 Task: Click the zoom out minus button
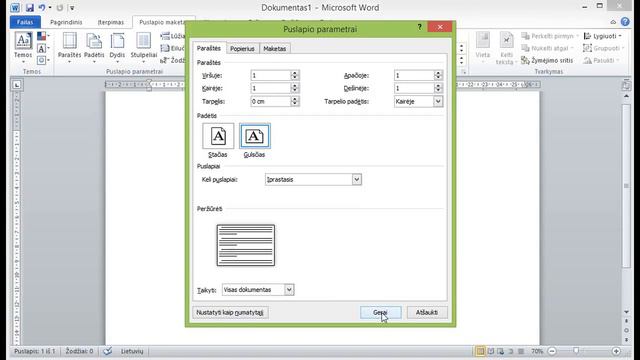tap(552, 351)
